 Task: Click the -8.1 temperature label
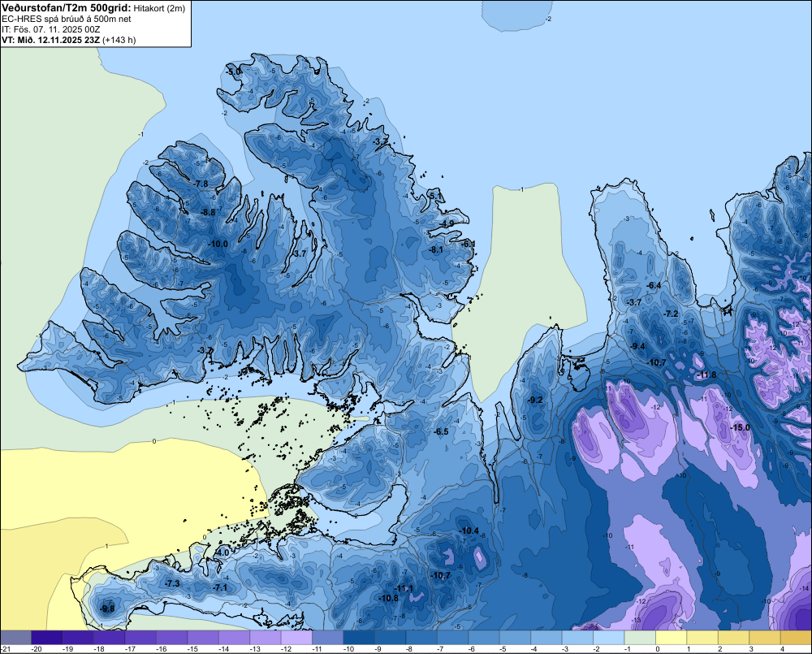[436, 249]
